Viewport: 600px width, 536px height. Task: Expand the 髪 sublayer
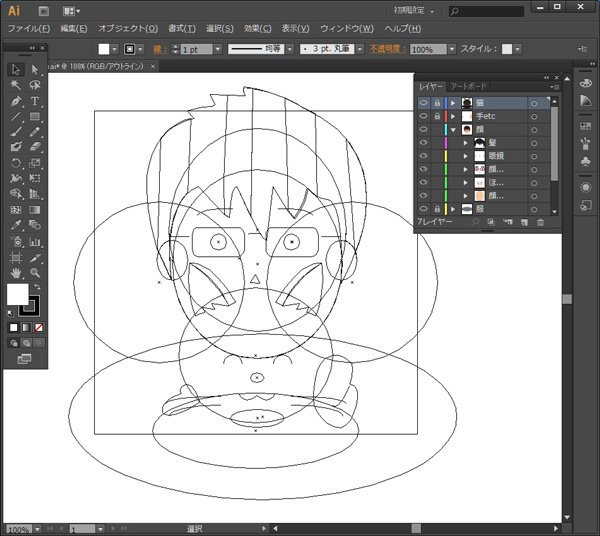(x=466, y=143)
